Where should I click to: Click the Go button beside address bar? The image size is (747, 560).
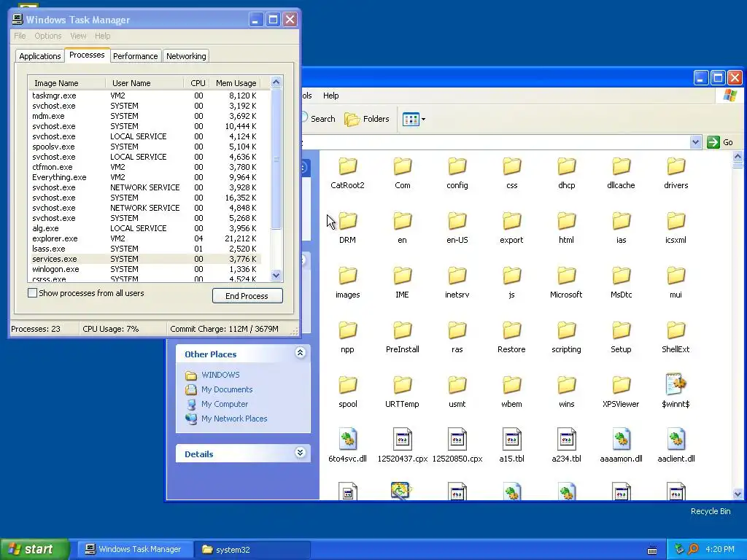720,142
